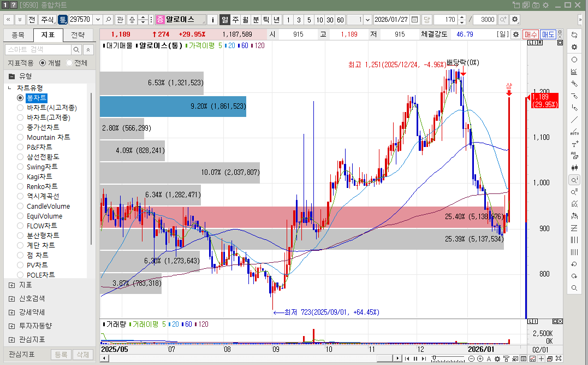
Task: Click the 30 interval preset button
Action: tap(330, 20)
